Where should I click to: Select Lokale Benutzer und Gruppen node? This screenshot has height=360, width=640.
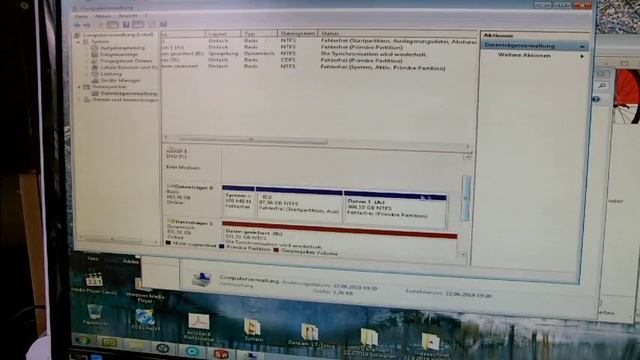coord(129,67)
